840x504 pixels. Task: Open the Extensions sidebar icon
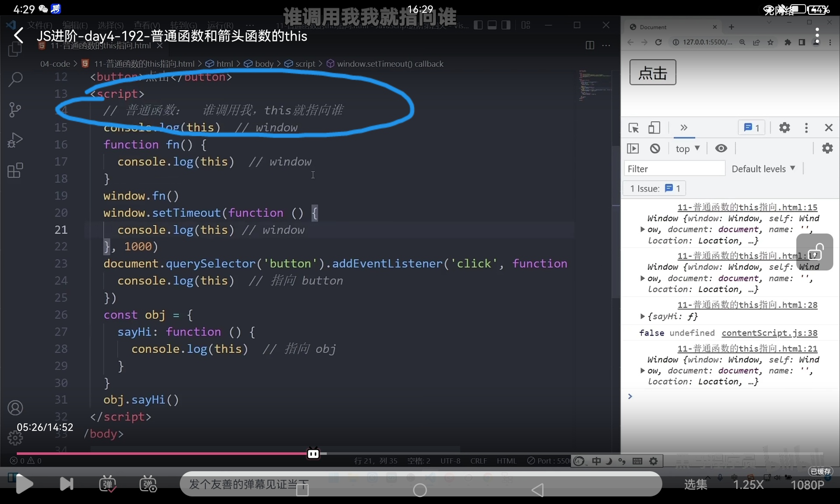(15, 171)
